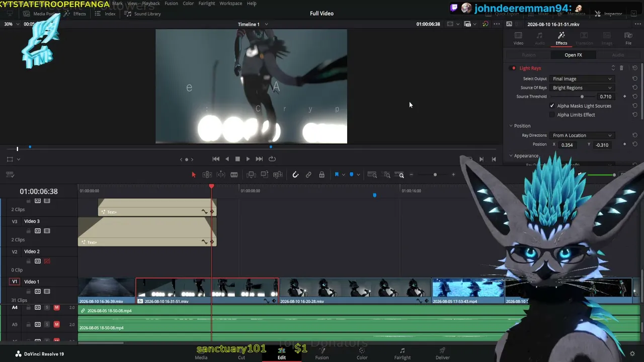Play the timeline in reverse
This screenshot has width=644, height=362.
(x=227, y=159)
